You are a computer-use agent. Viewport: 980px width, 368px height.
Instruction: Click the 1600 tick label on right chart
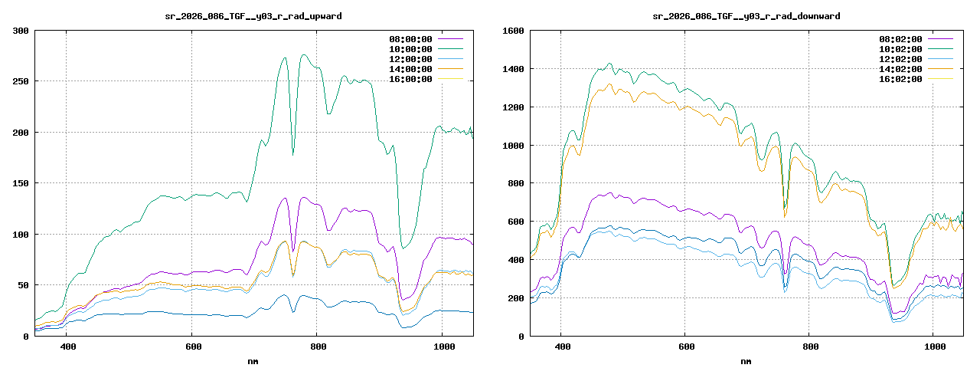pyautogui.click(x=513, y=31)
